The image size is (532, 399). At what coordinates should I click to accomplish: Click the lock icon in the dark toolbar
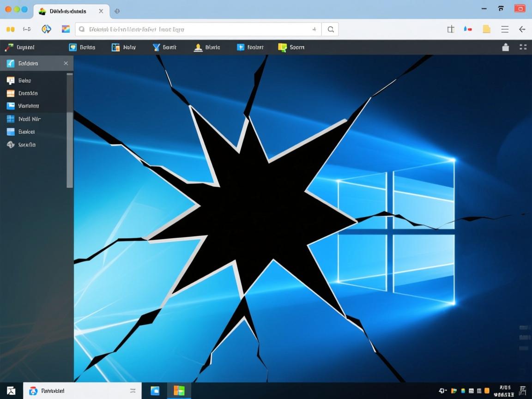(x=506, y=47)
